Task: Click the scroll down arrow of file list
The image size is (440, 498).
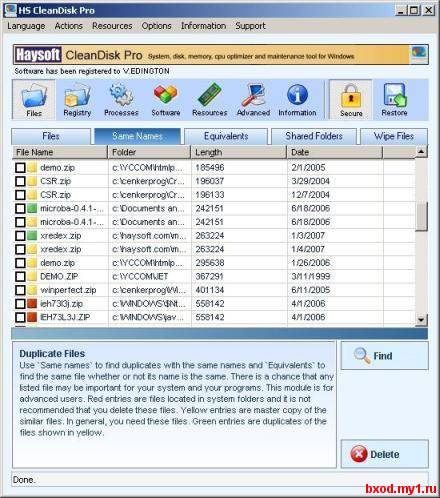Action: [x=421, y=320]
